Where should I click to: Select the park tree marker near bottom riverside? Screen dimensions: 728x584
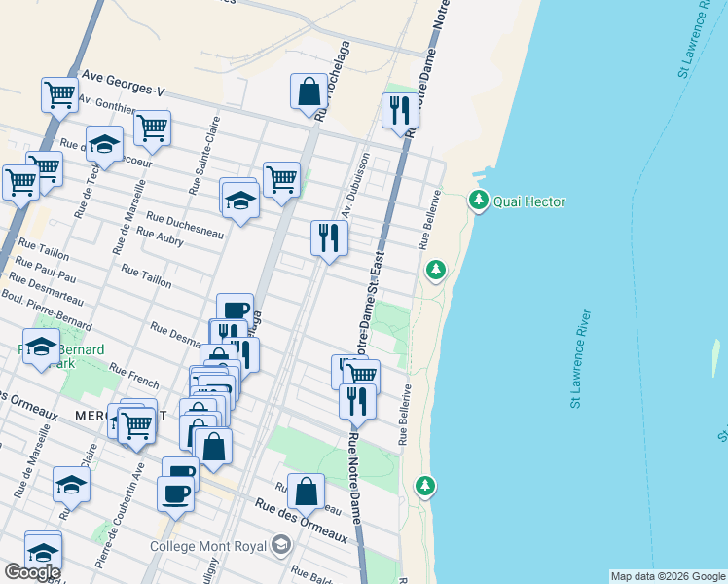424,487
